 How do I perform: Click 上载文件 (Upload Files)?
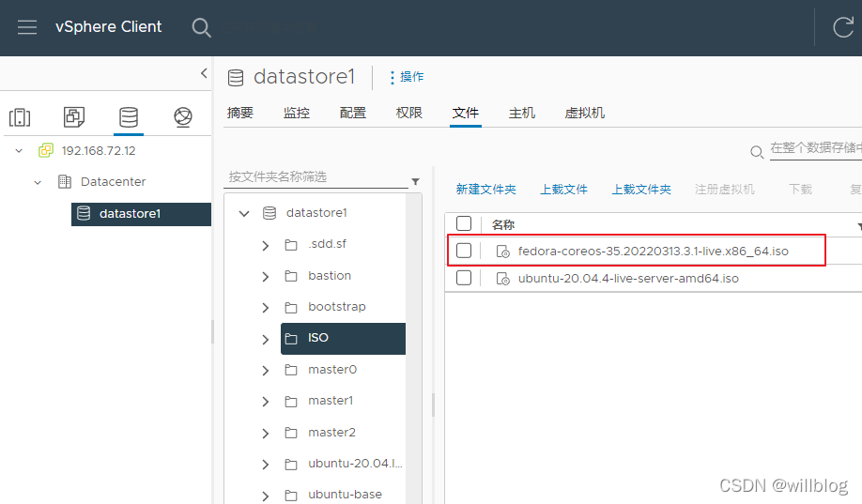click(563, 190)
